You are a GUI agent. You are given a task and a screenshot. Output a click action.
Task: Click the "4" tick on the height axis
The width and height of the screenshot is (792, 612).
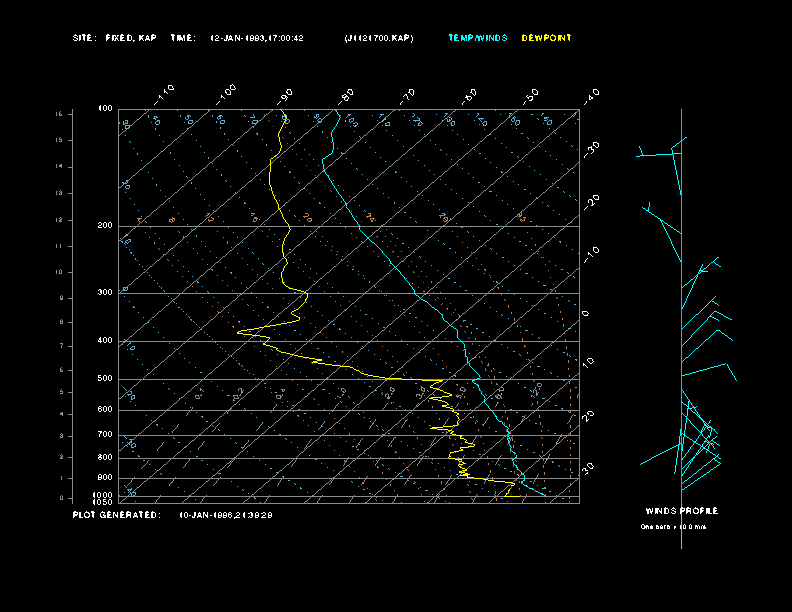(x=62, y=414)
